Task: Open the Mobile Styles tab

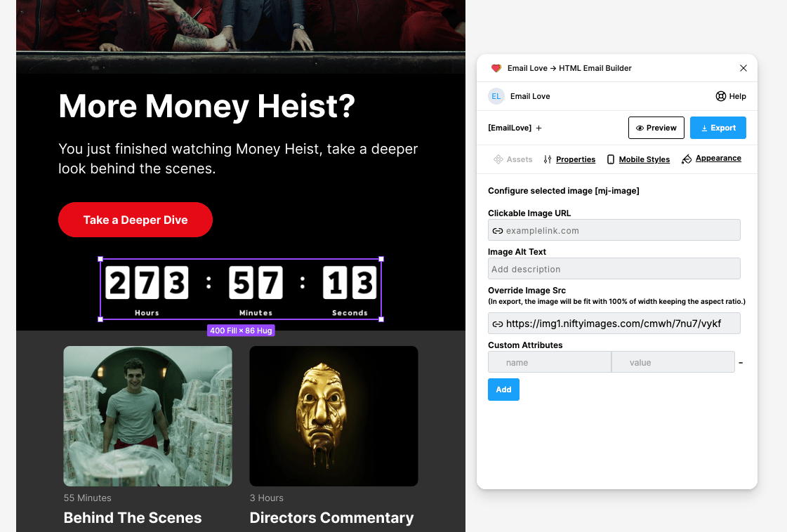Action: coord(638,159)
